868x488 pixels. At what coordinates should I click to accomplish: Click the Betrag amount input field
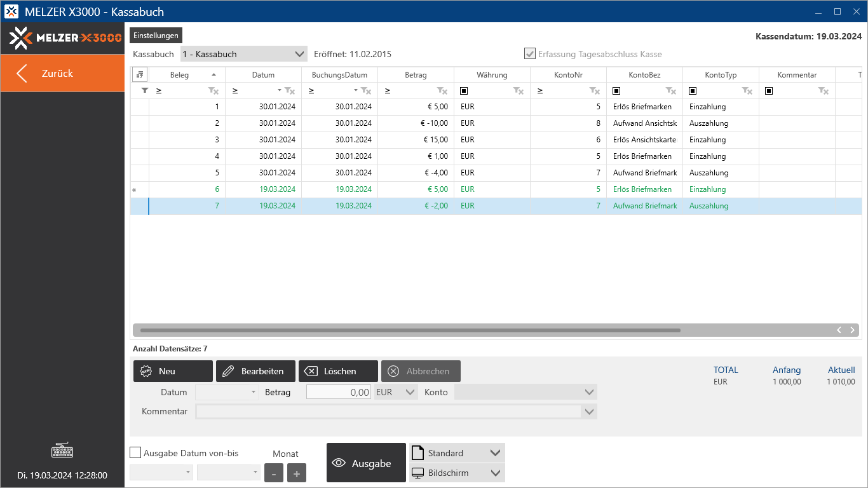click(x=339, y=392)
